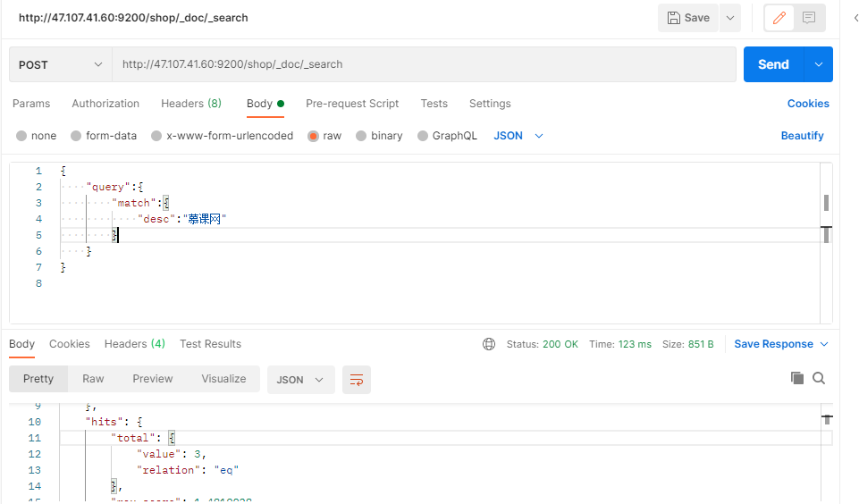859x504 pixels.
Task: Select the x-www-form-urlencoded body type
Action: pos(223,136)
